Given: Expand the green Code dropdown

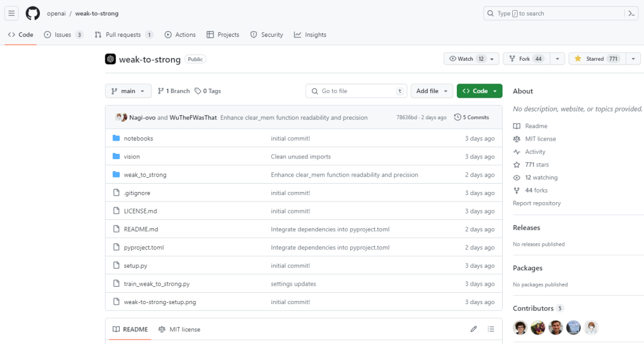Looking at the screenshot, I should click(x=479, y=91).
